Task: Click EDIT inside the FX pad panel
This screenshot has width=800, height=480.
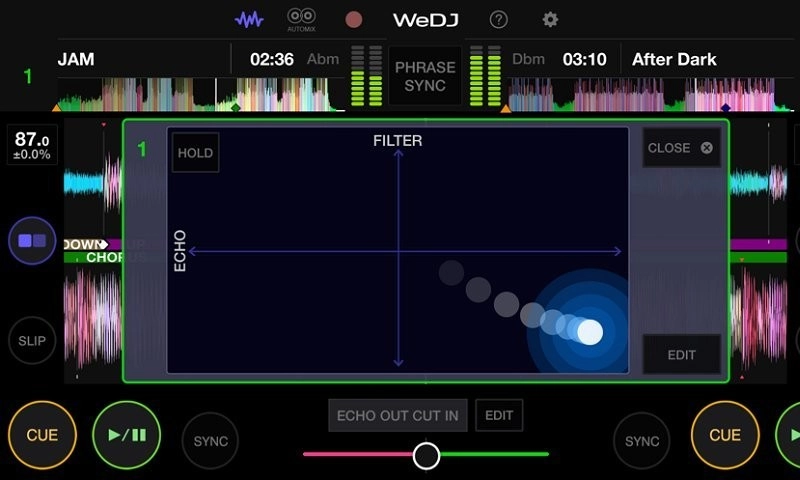Action: click(680, 354)
